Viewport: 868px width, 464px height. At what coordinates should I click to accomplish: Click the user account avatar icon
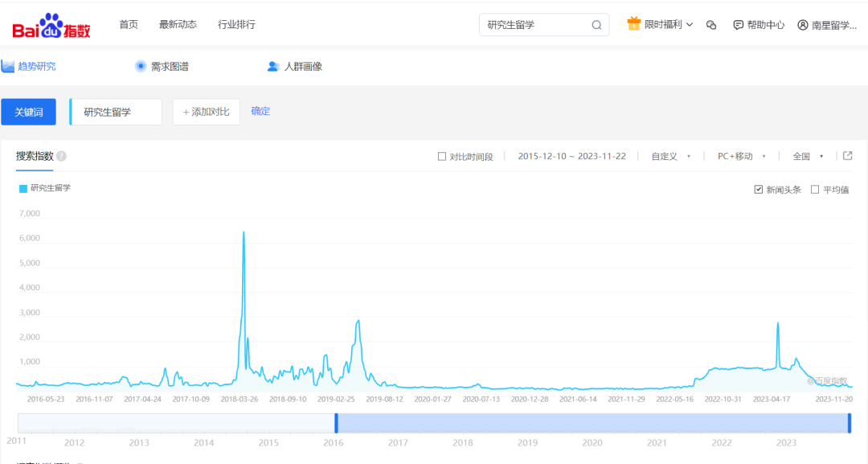[802, 25]
